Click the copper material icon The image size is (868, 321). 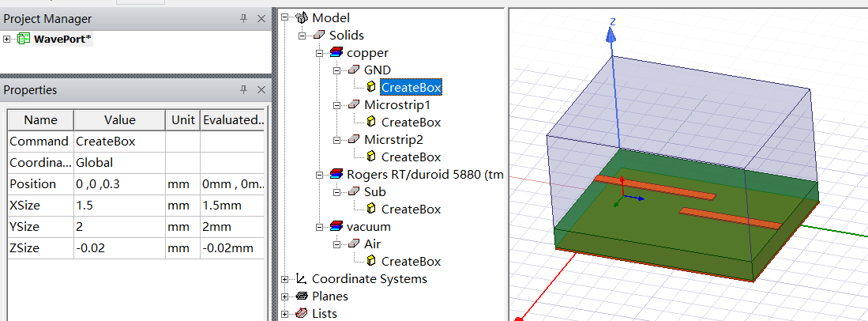336,53
